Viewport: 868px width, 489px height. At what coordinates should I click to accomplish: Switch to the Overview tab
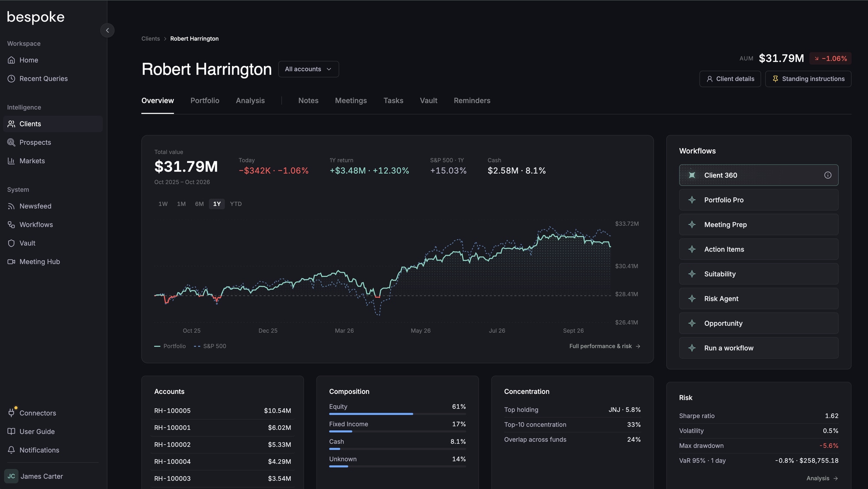point(158,101)
